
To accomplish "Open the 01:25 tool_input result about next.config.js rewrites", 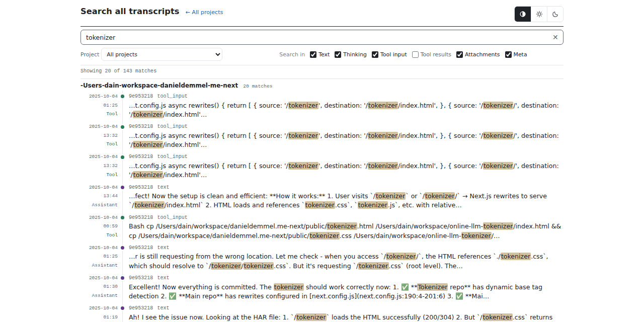I will coord(322,105).
